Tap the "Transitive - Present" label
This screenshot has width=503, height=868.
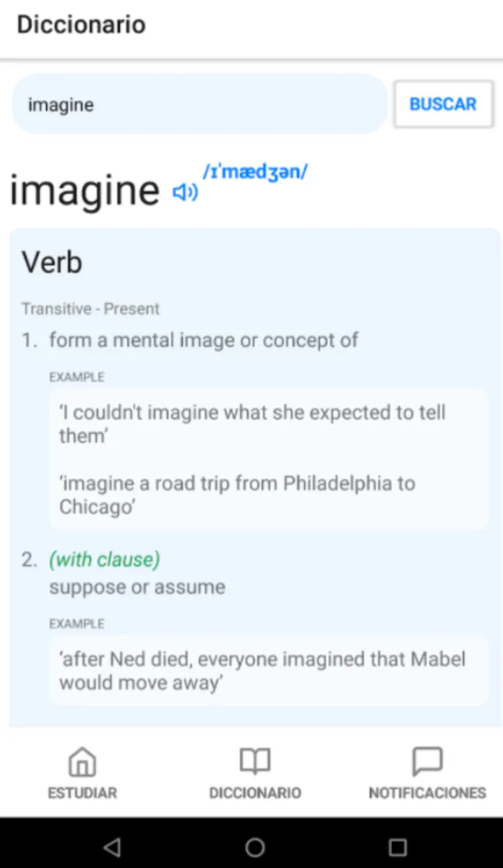pos(90,309)
